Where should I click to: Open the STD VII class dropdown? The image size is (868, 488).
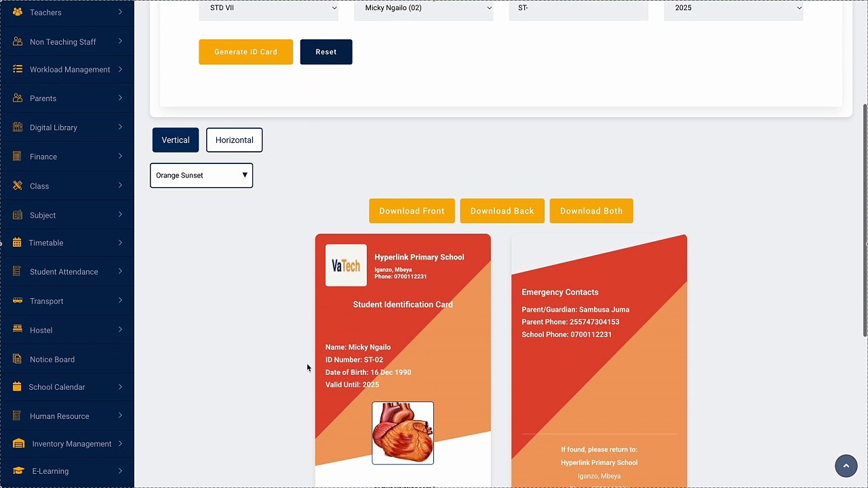coord(269,9)
